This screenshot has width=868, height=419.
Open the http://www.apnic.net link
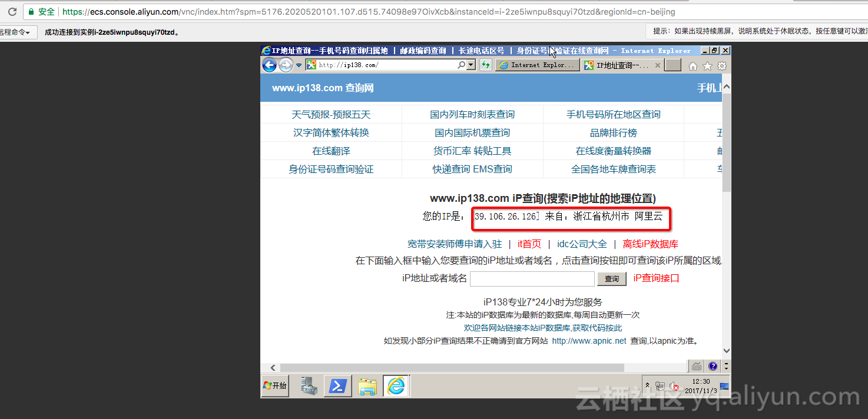pyautogui.click(x=589, y=341)
